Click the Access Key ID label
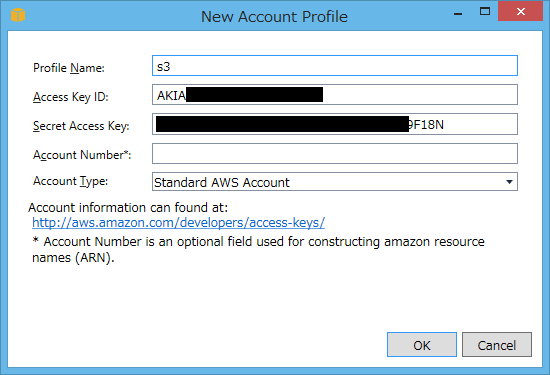 point(71,97)
